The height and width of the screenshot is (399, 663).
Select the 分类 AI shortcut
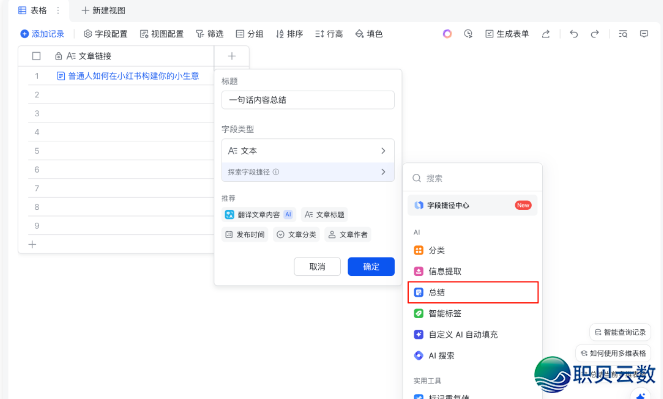pyautogui.click(x=472, y=250)
